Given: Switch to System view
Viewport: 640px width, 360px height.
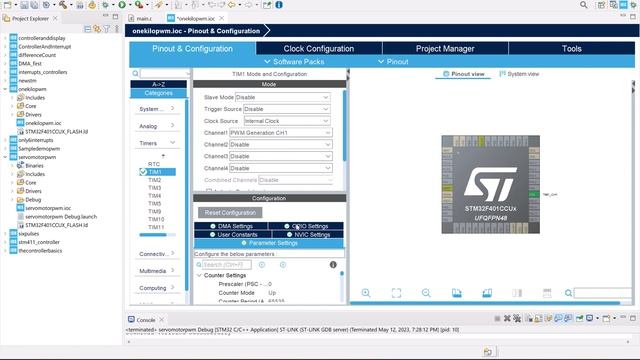Looking at the screenshot, I should pos(519,74).
